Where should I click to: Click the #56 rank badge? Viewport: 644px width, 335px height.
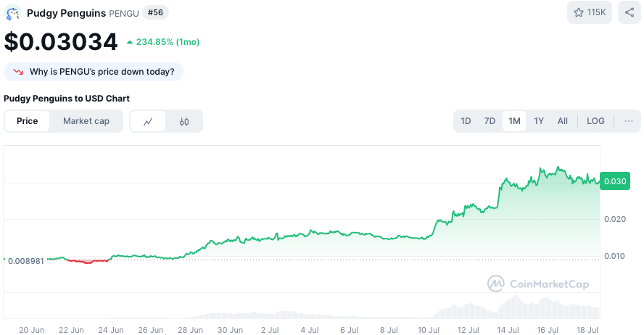coord(155,13)
